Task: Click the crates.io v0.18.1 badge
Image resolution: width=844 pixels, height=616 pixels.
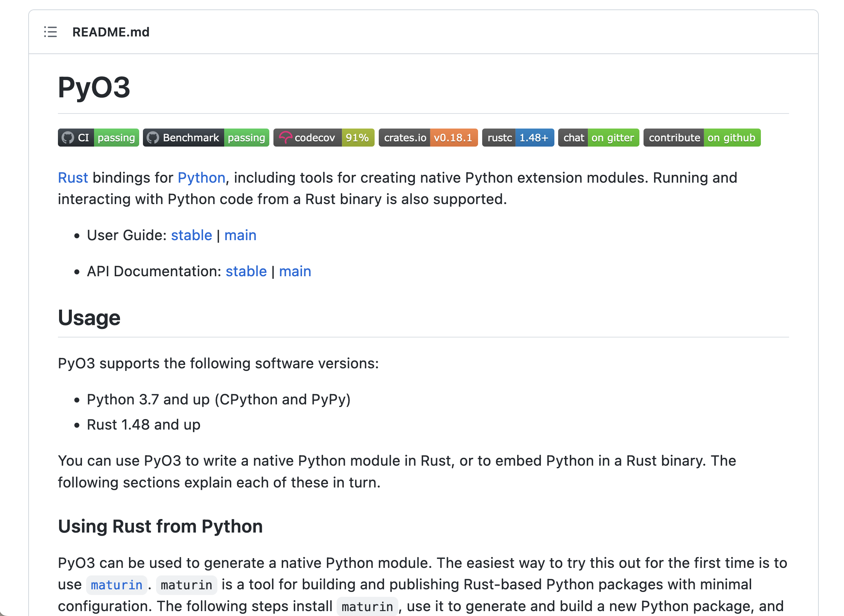Action: click(428, 138)
